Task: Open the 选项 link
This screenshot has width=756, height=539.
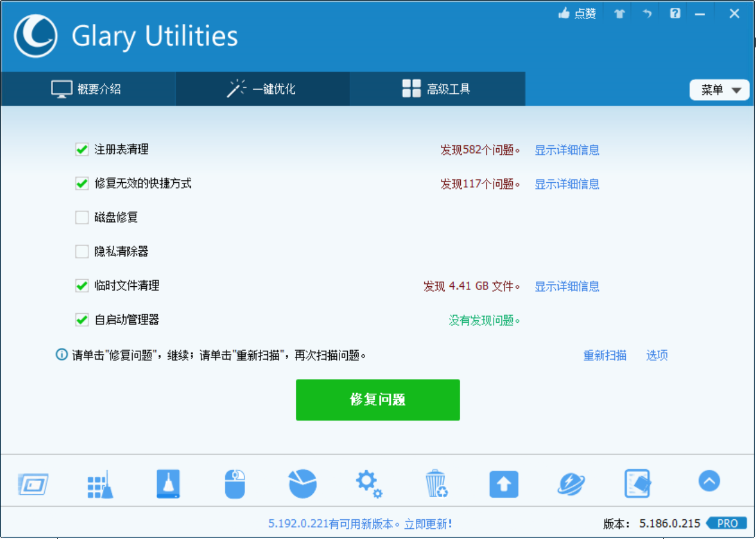Action: (x=657, y=356)
